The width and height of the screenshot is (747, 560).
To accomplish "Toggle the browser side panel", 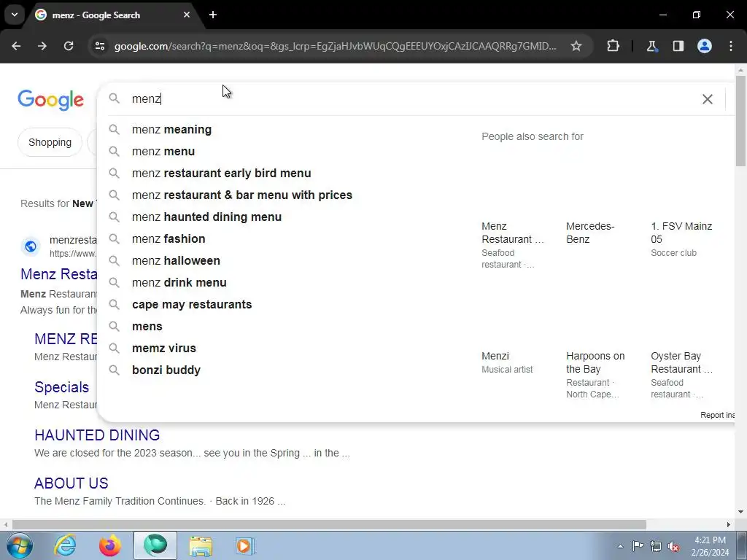I will (678, 46).
